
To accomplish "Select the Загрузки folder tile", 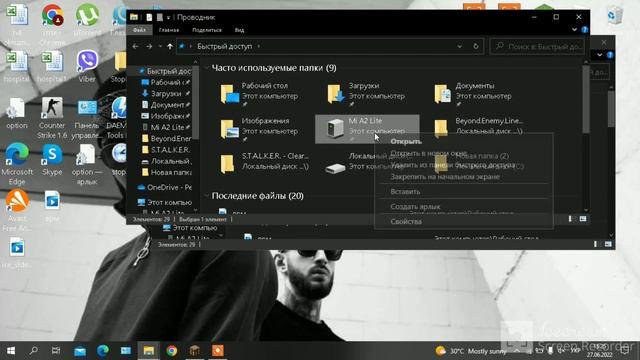I will 367,94.
